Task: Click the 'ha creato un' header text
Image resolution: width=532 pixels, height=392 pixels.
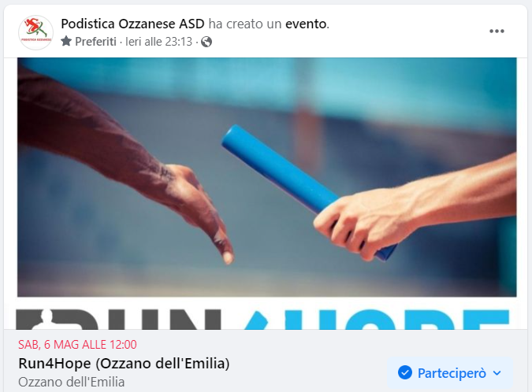Action: tap(245, 24)
